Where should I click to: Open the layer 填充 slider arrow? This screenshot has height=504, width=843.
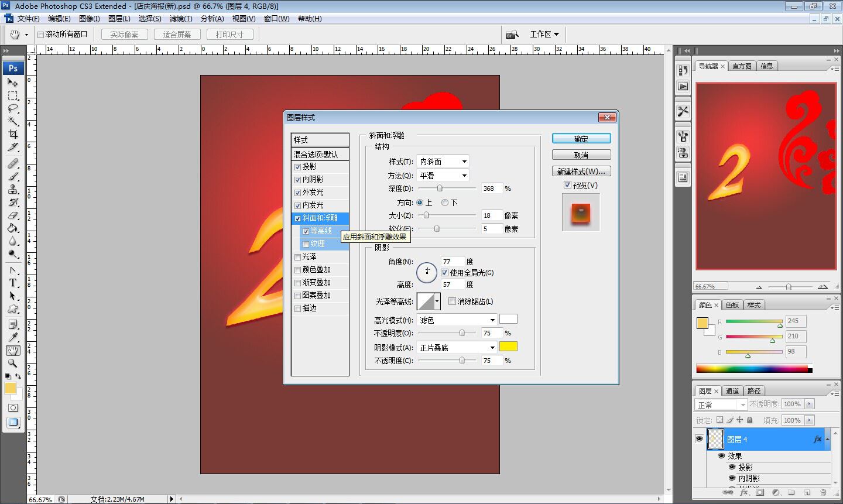coord(810,420)
